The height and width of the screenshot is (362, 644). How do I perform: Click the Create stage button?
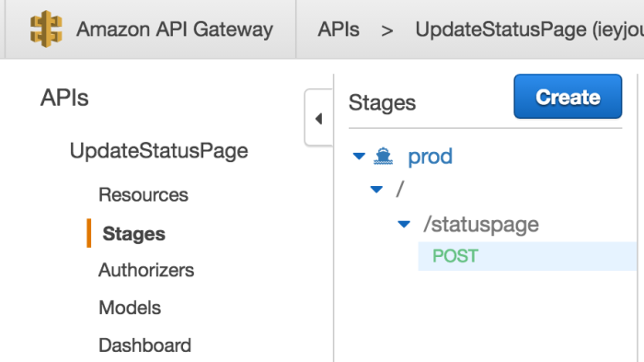pos(568,97)
